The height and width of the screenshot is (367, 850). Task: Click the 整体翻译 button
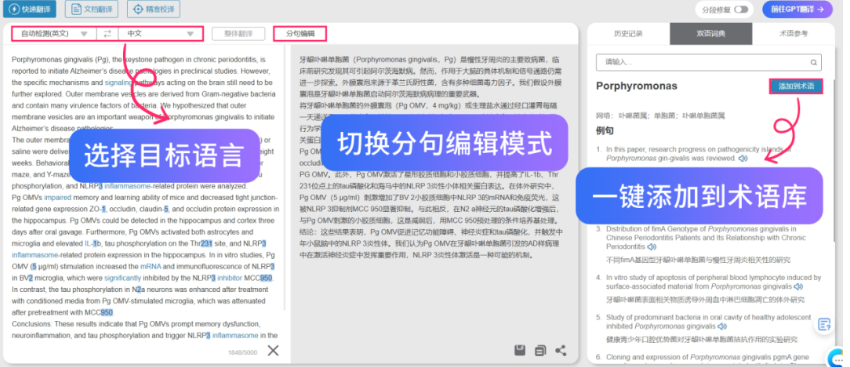coord(238,34)
